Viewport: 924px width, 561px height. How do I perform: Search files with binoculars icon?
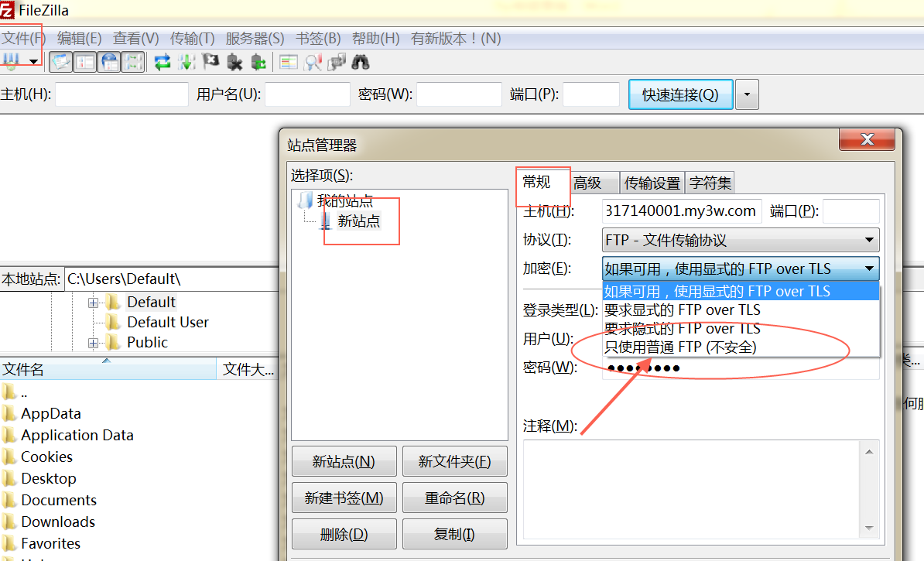[x=361, y=62]
